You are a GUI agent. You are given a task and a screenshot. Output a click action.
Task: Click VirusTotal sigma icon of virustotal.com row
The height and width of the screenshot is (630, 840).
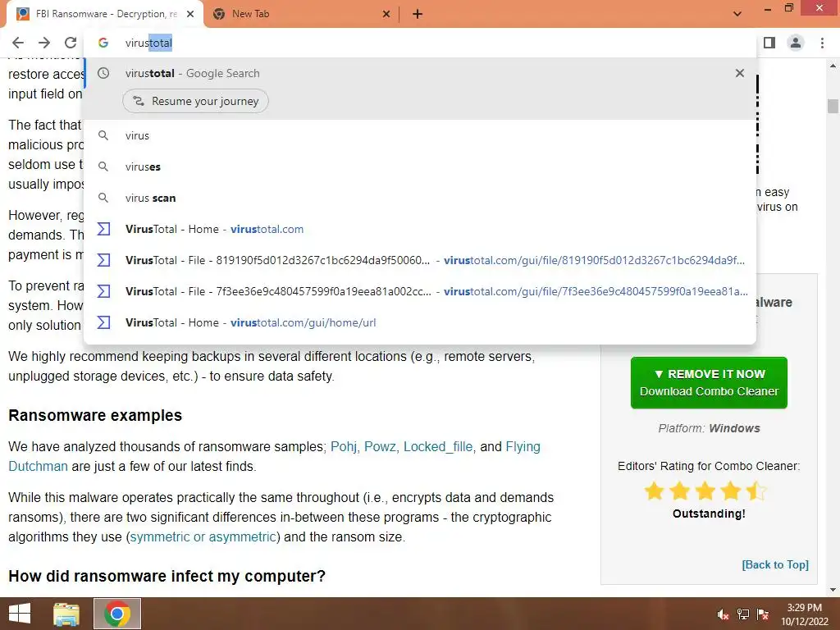103,229
